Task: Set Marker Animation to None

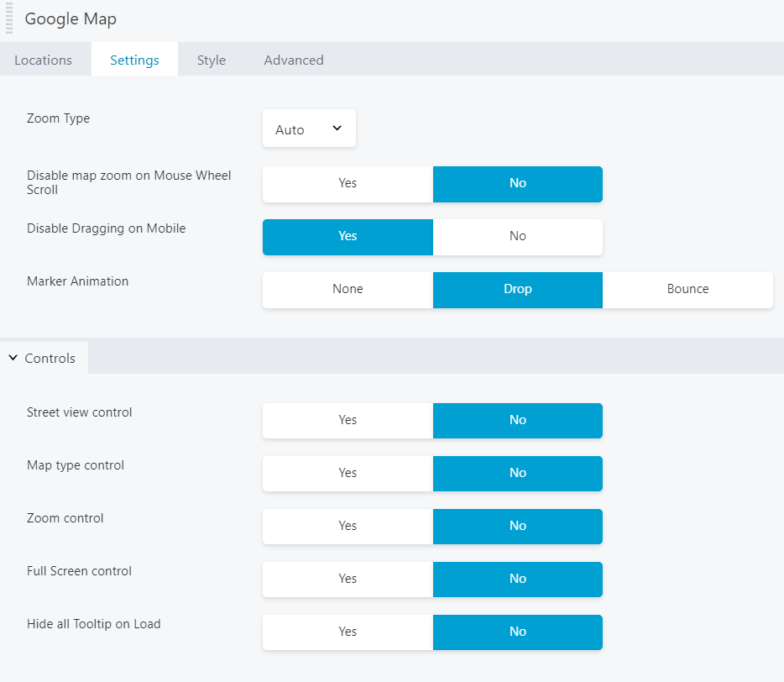Action: [348, 289]
